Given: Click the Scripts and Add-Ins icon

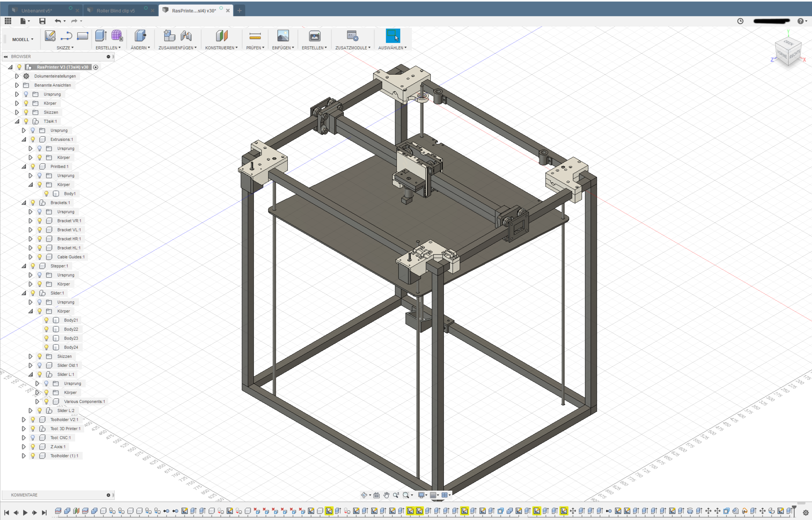Looking at the screenshot, I should coord(352,36).
